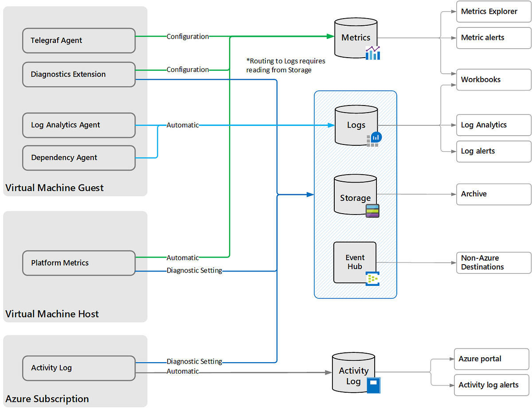Image resolution: width=532 pixels, height=410 pixels.
Task: Click the Storage tiered-disk icon
Action: point(372,211)
